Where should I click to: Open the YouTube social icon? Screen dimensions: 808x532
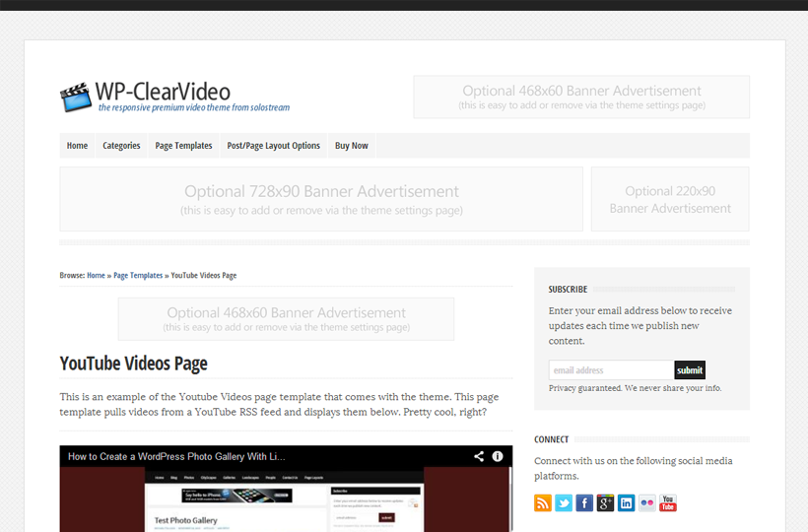(668, 502)
